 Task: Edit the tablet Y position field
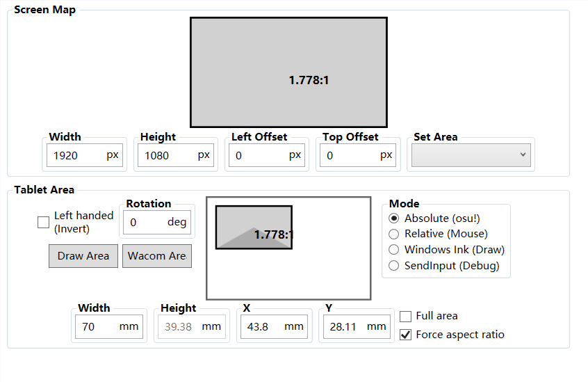click(x=357, y=326)
